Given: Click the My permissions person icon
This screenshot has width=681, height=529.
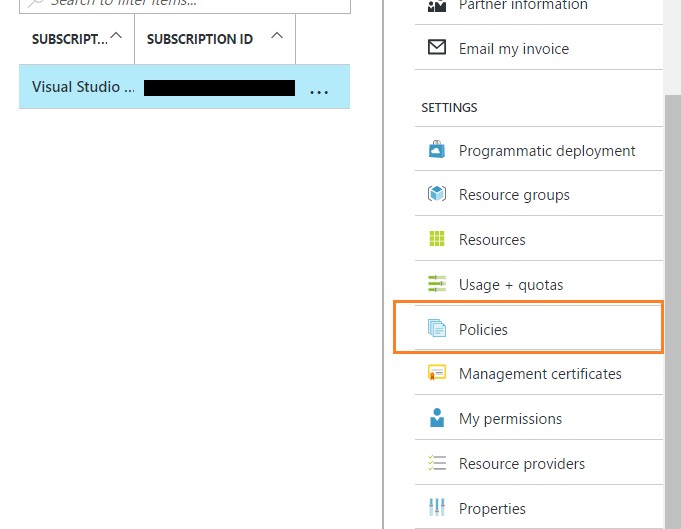Looking at the screenshot, I should (436, 418).
